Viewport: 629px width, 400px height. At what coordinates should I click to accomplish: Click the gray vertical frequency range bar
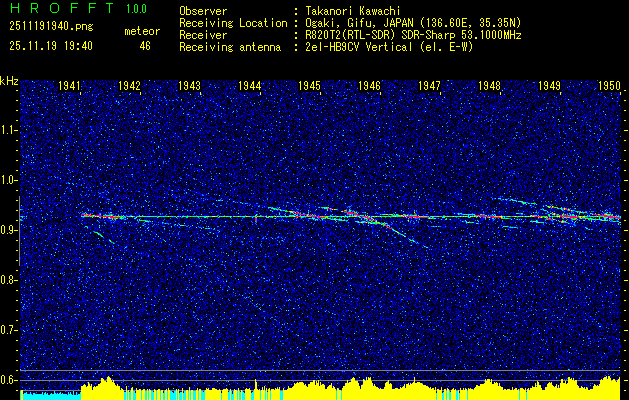tap(19, 231)
